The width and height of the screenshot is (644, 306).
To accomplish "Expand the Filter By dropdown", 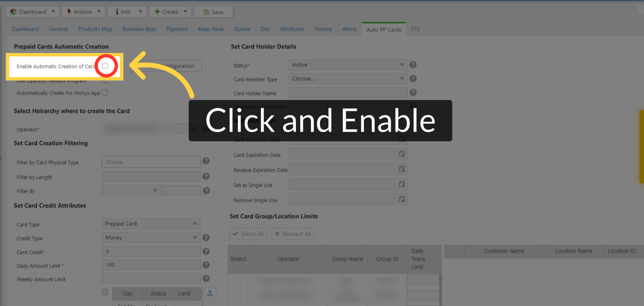I will (131, 190).
